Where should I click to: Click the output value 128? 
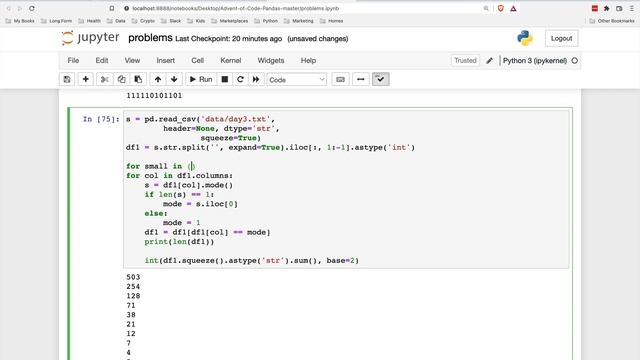(x=133, y=296)
